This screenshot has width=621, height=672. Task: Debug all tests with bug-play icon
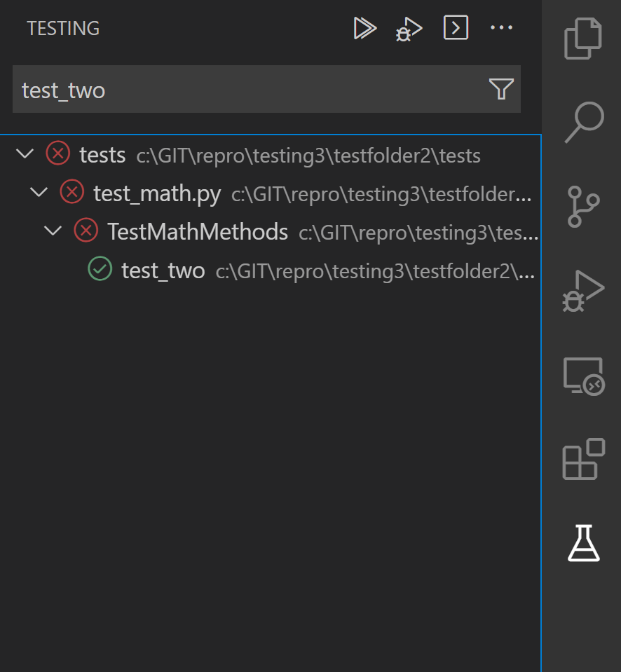point(409,29)
